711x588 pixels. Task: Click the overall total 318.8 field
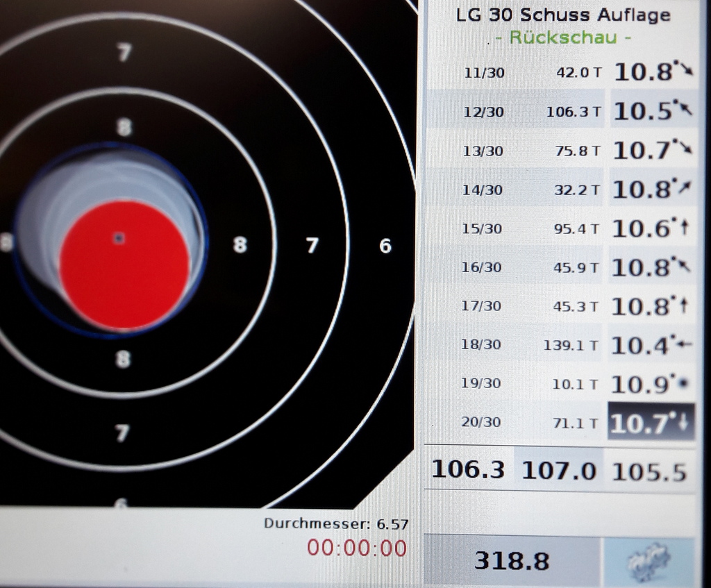(x=511, y=560)
